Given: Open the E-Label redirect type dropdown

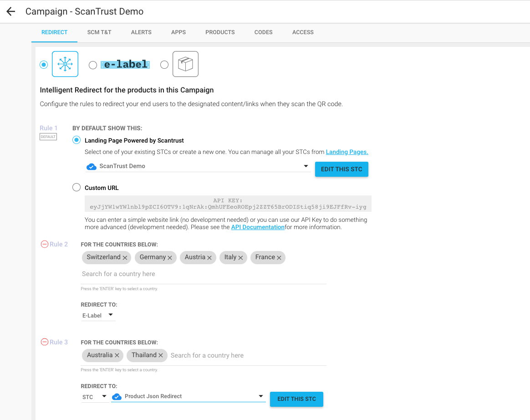Looking at the screenshot, I should [x=98, y=315].
